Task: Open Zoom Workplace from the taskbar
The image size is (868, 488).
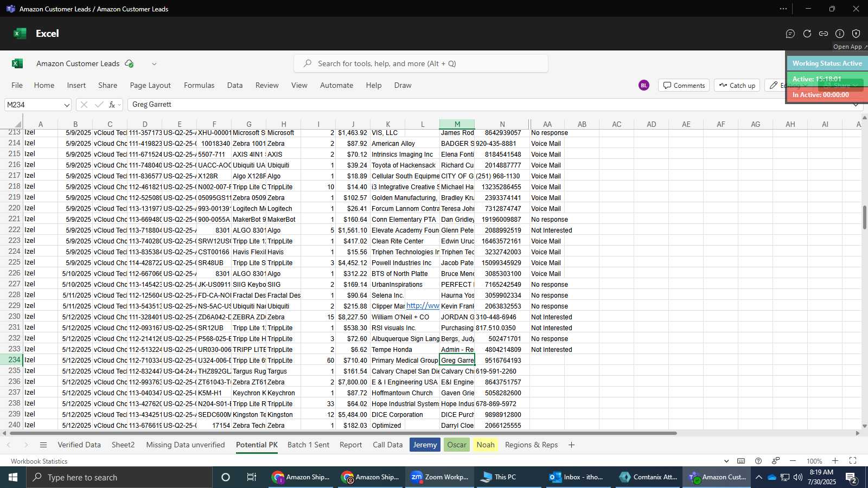Action: click(439, 477)
